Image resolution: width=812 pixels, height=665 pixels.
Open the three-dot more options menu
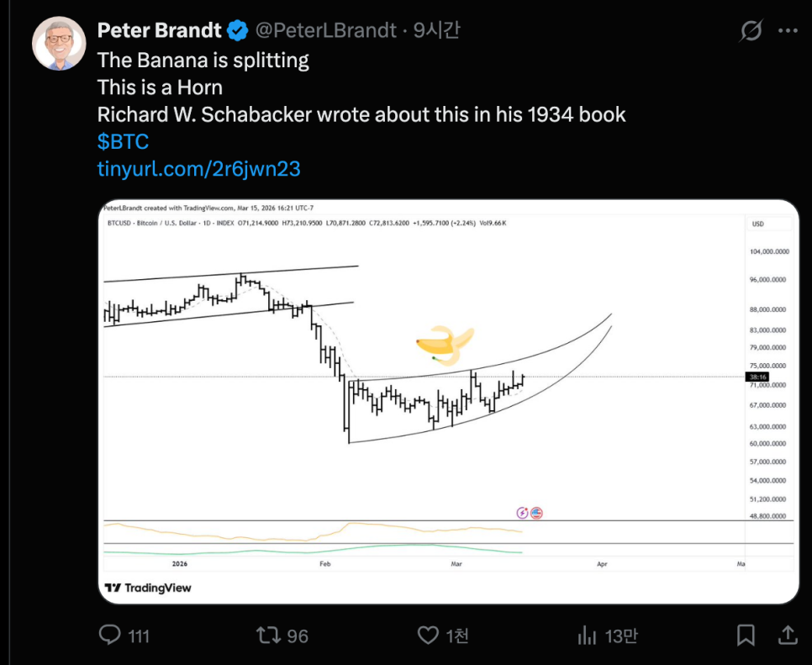788,31
